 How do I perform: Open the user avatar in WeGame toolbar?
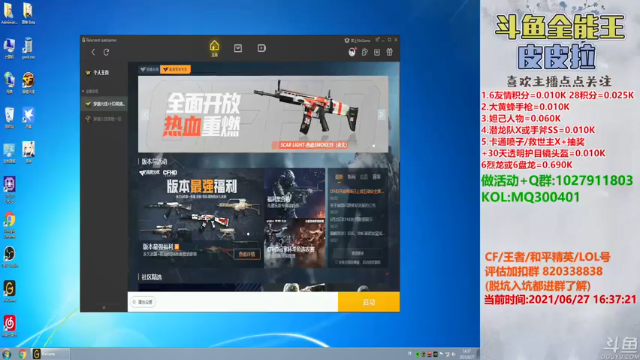pyautogui.click(x=352, y=52)
